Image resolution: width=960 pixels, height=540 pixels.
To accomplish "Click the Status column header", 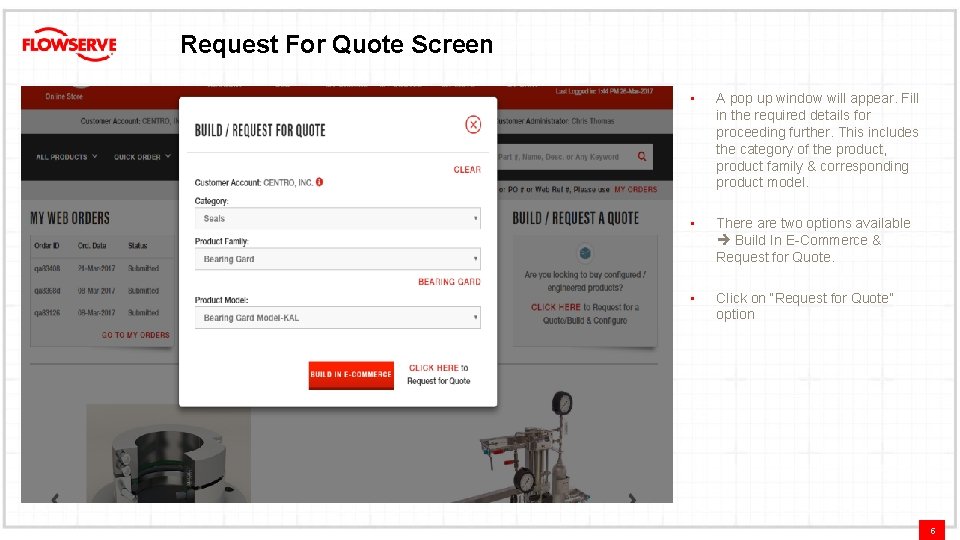I will 138,246.
